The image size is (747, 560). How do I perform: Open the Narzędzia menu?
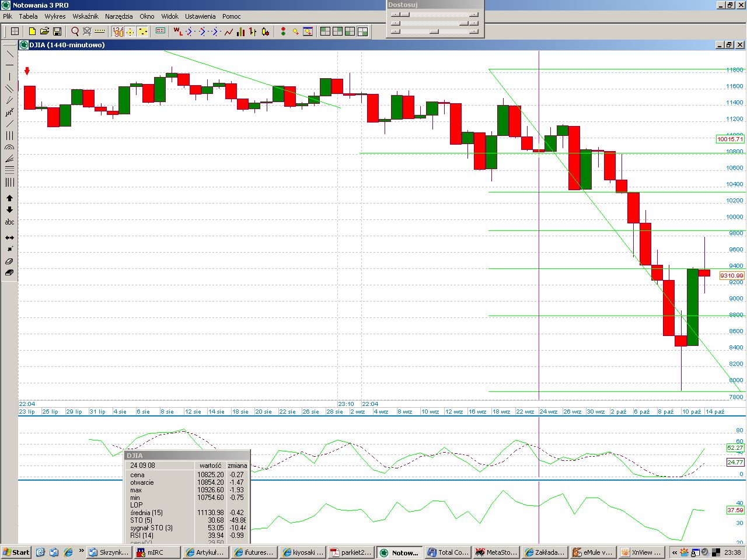click(x=118, y=16)
